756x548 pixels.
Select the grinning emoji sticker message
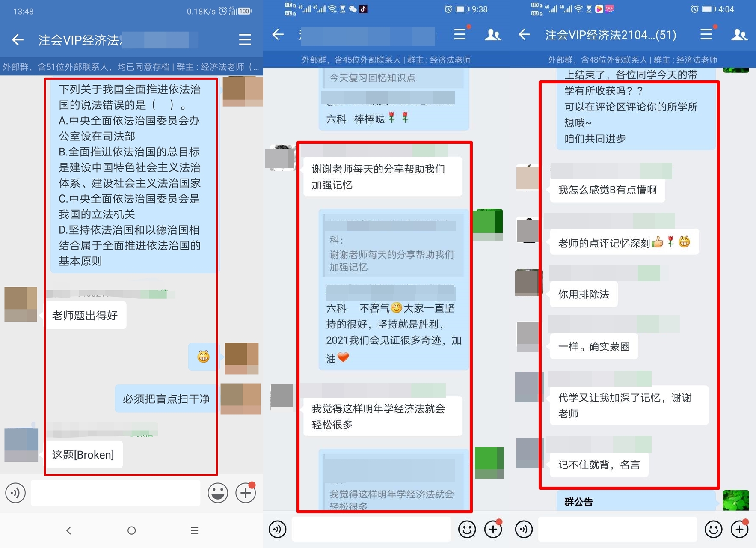click(x=202, y=357)
